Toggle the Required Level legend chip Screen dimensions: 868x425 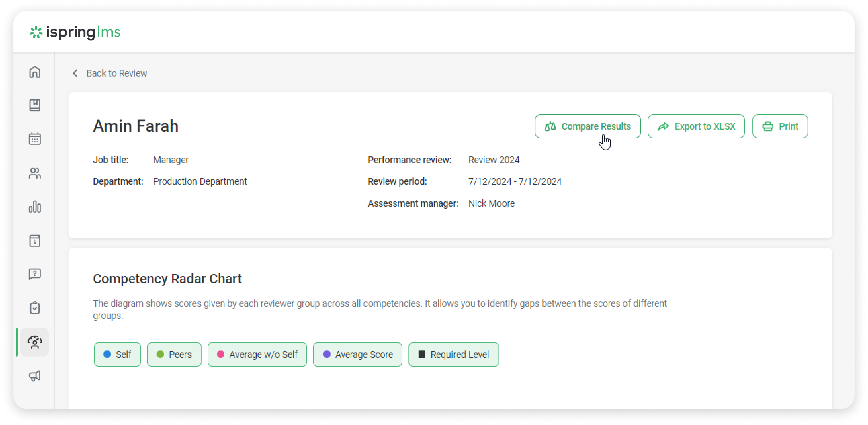click(x=453, y=354)
